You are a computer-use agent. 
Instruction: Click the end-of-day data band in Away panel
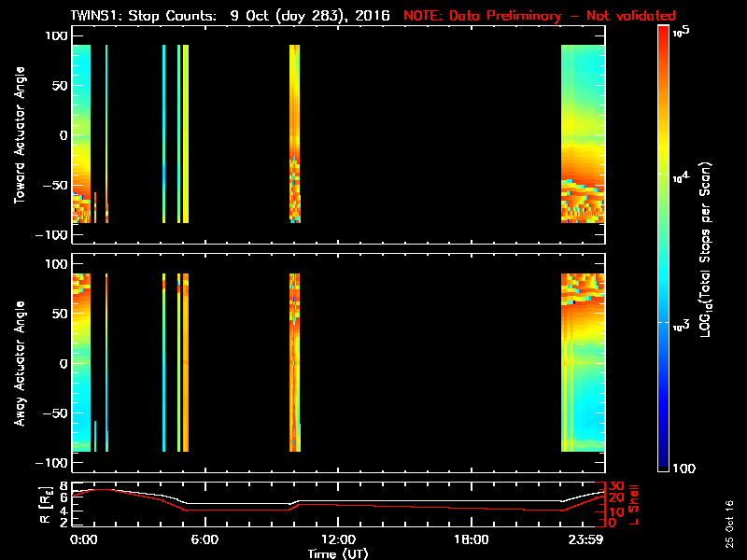click(x=582, y=363)
